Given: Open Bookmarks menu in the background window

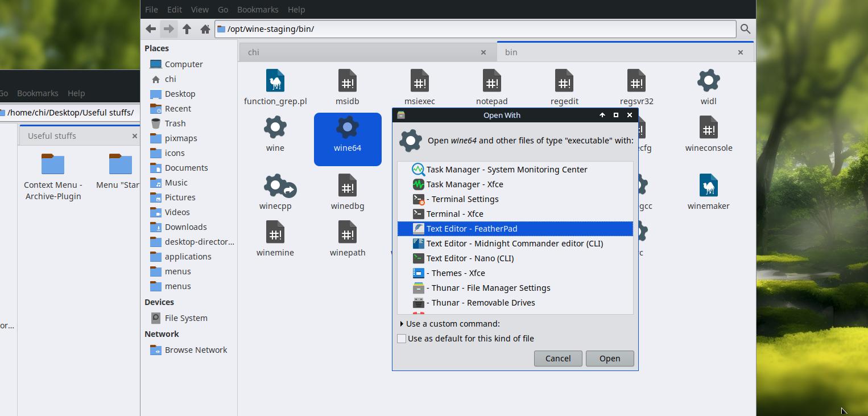Looking at the screenshot, I should [x=38, y=93].
